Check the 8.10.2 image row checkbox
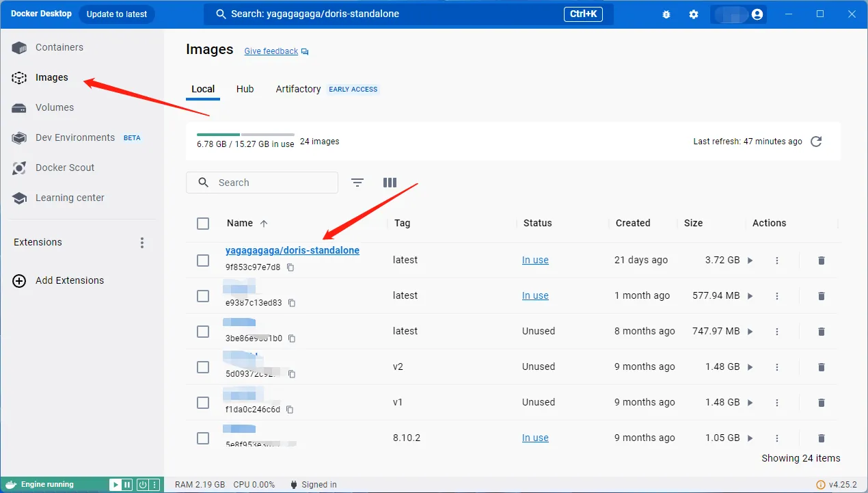Image resolution: width=868 pixels, height=493 pixels. 203,438
